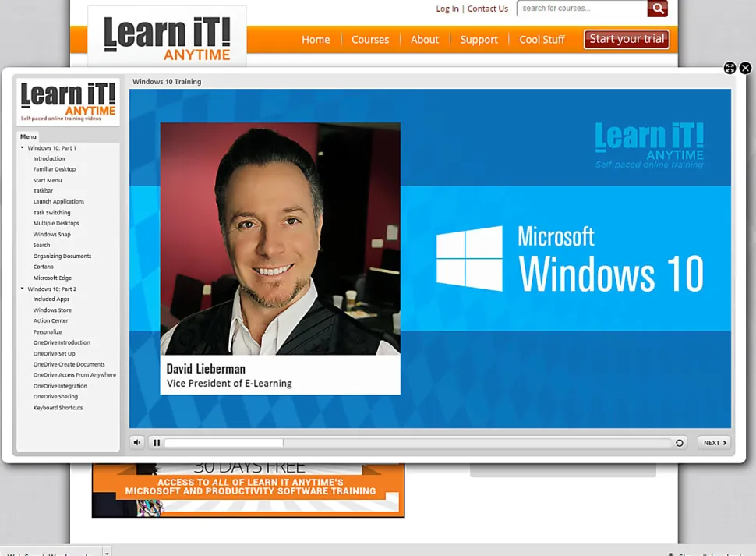Select the Keyboard Shortcuts lesson
Image resolution: width=756 pixels, height=556 pixels.
(x=58, y=408)
